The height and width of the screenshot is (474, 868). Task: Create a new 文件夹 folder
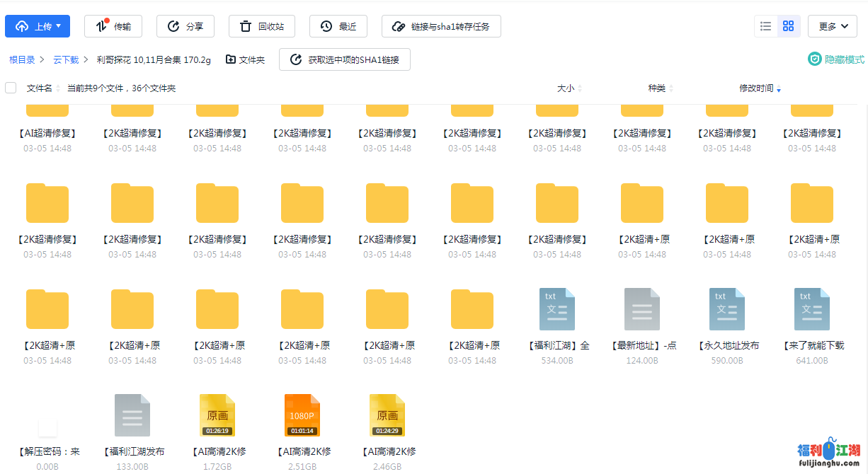(x=245, y=60)
